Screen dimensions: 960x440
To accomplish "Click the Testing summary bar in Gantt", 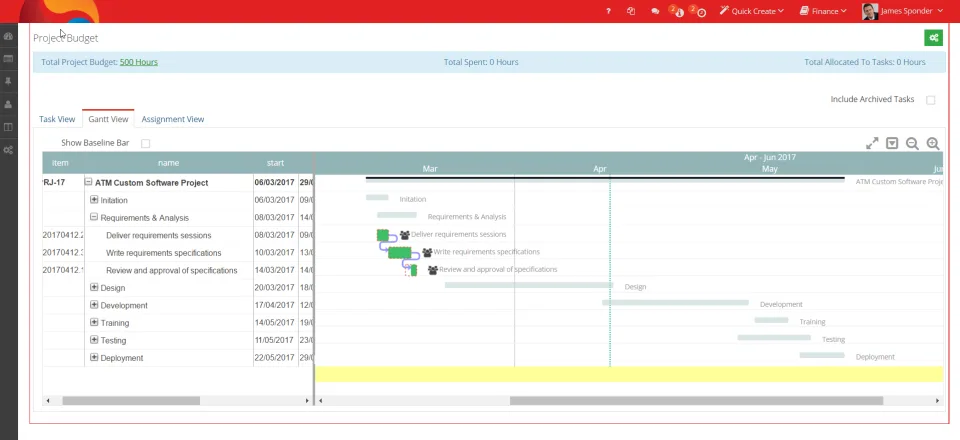I will point(774,337).
